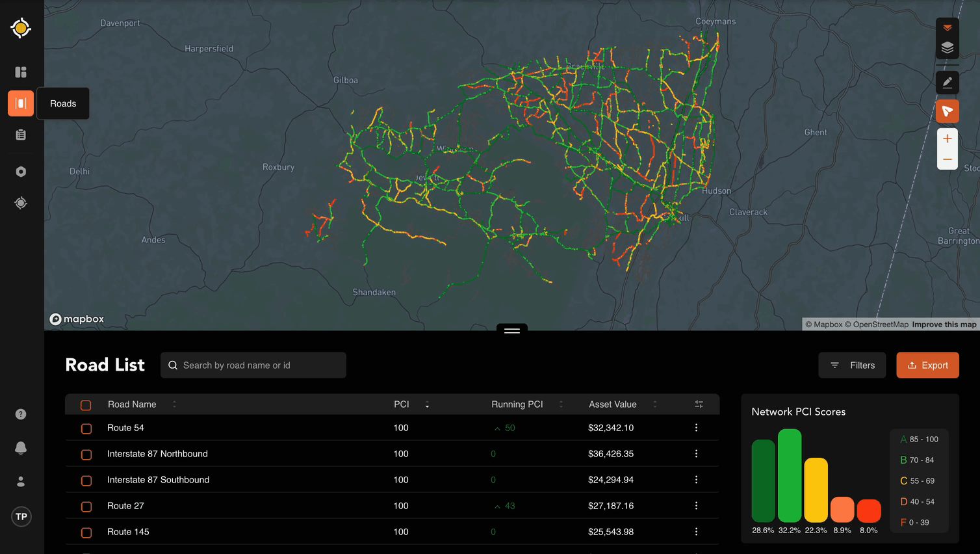The height and width of the screenshot is (554, 980).
Task: Click the Road Name column header
Action: click(132, 404)
